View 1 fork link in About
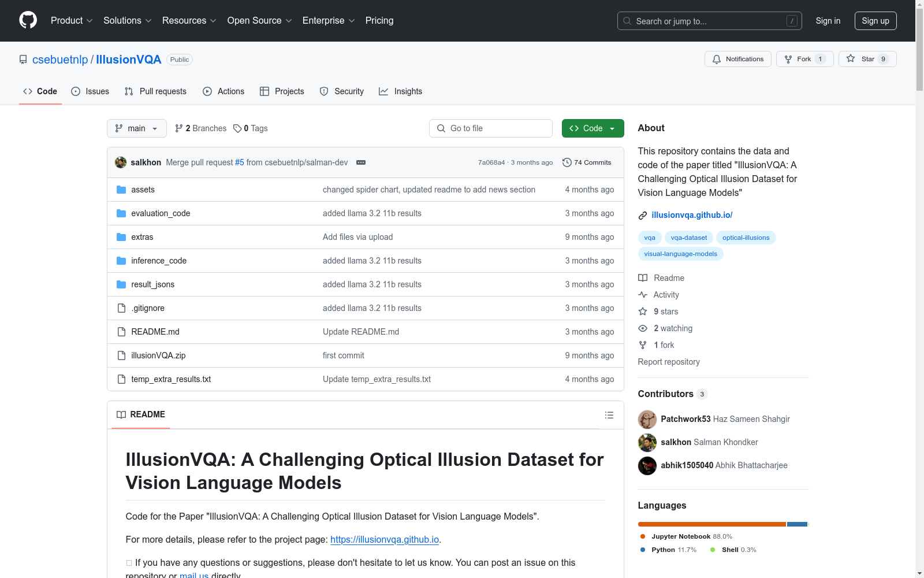 click(x=657, y=345)
